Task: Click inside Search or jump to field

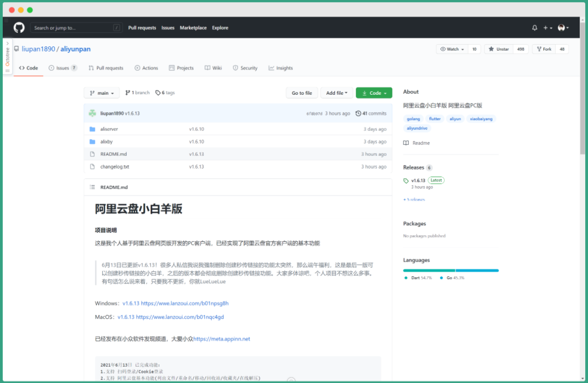Action: pos(76,28)
